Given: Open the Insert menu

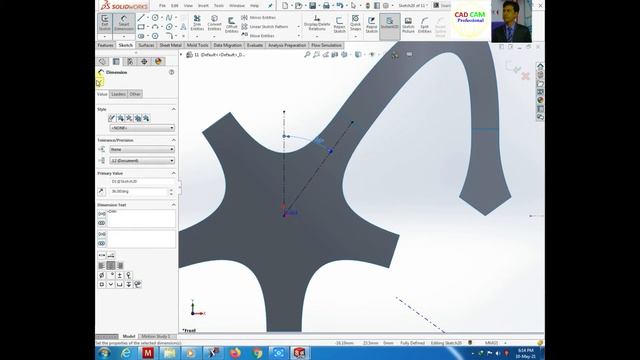Looking at the screenshot, I should tap(203, 6).
